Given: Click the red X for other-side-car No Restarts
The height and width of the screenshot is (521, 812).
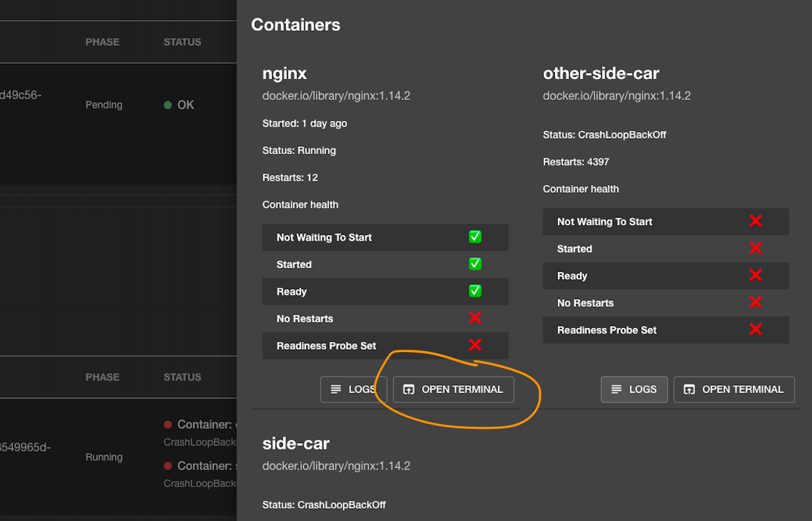Looking at the screenshot, I should 755,302.
